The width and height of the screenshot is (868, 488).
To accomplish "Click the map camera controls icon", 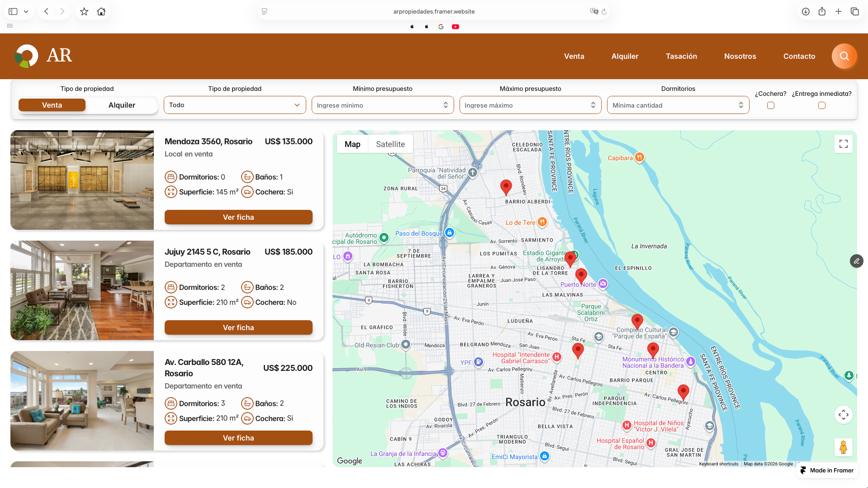I will pyautogui.click(x=843, y=415).
